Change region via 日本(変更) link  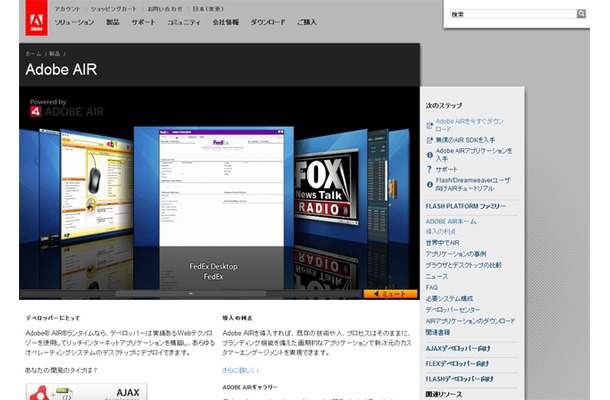[x=208, y=9]
